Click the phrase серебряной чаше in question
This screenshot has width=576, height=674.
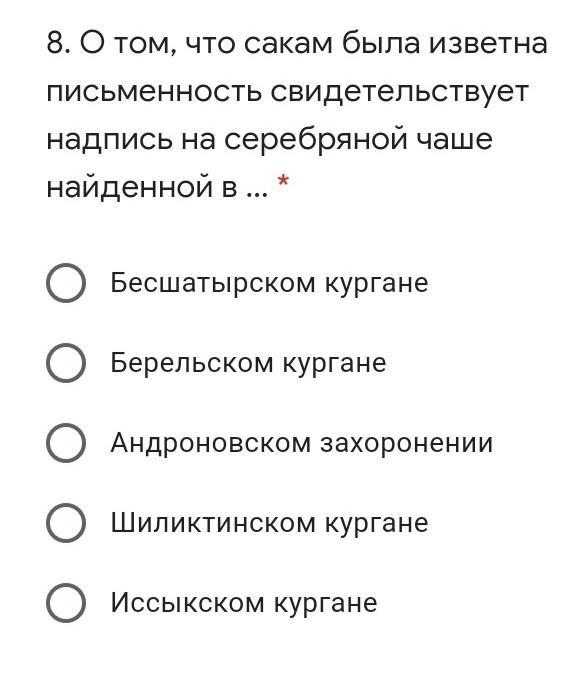(358, 140)
